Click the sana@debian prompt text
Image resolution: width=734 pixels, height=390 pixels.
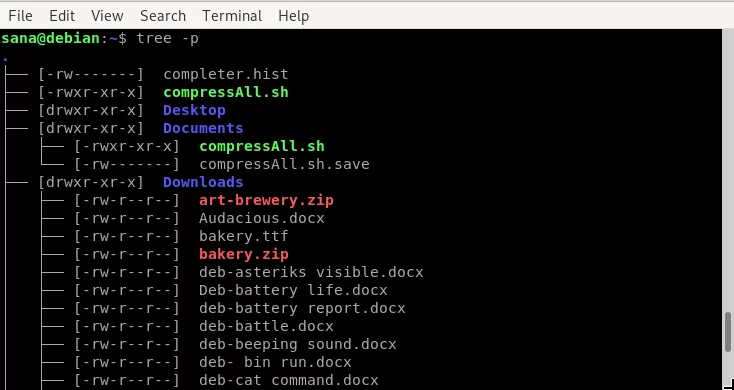50,38
